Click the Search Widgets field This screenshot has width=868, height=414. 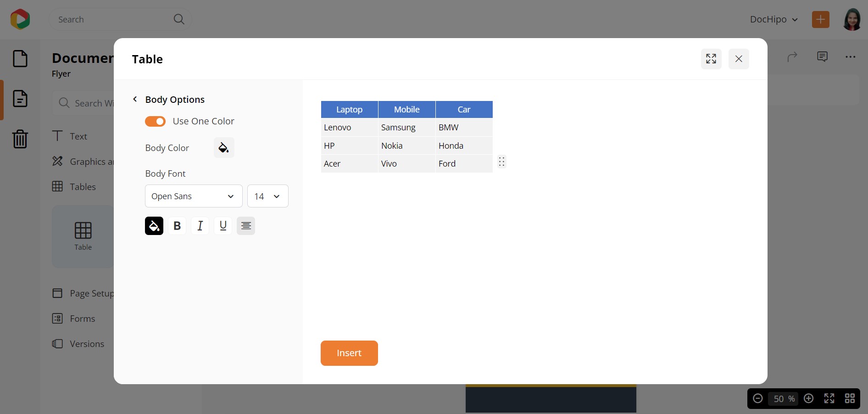coord(83,103)
